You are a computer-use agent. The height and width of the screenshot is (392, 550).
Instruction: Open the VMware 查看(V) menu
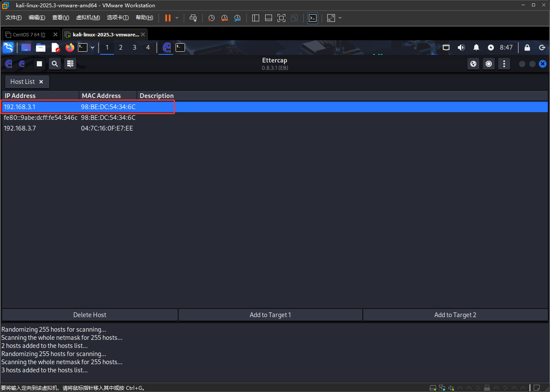point(60,18)
